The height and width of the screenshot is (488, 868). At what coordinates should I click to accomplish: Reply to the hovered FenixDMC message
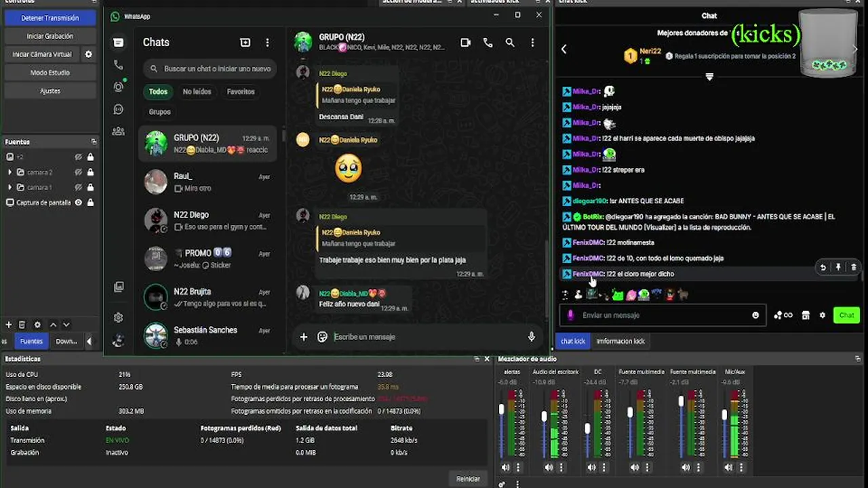pos(823,267)
